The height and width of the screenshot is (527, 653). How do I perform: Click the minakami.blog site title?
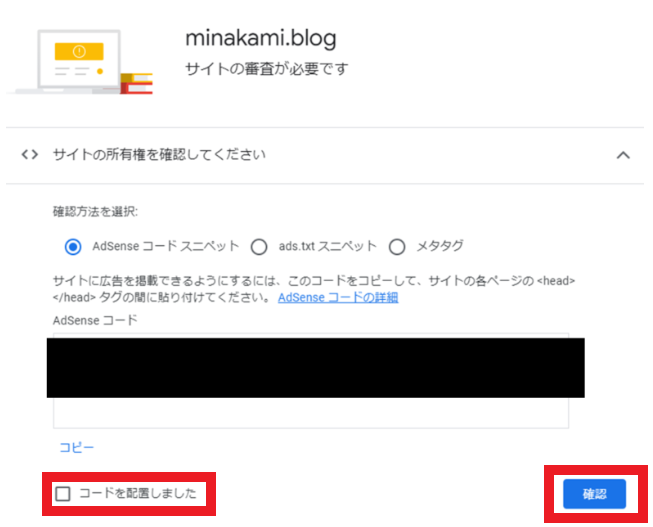(x=261, y=38)
